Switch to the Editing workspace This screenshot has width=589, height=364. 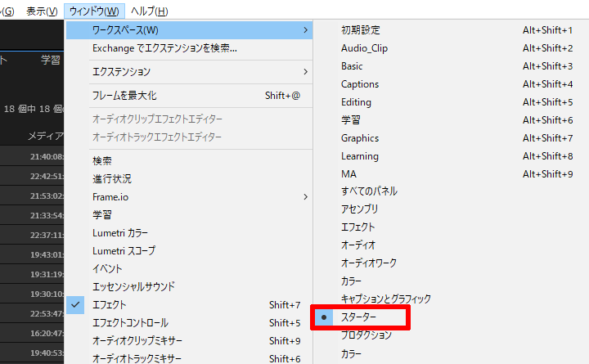point(356,102)
